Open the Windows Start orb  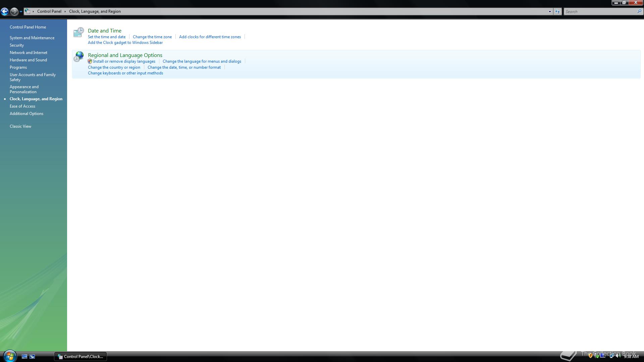pyautogui.click(x=10, y=356)
